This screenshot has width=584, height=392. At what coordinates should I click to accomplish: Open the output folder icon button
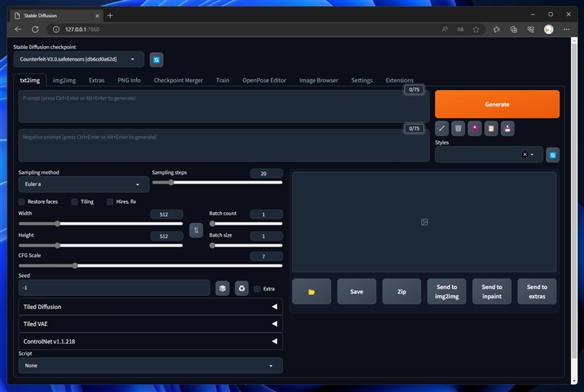pos(311,291)
